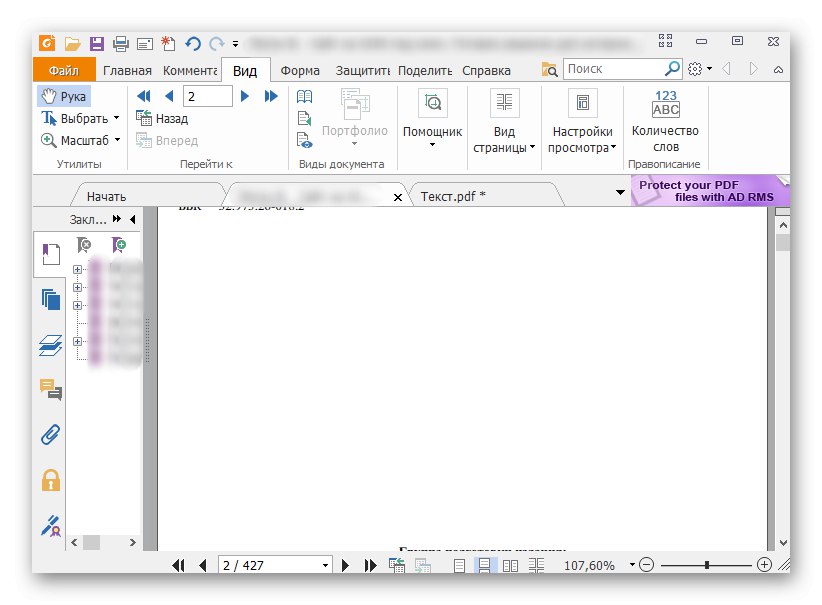822x605 pixels.
Task: Jump to first page in status bar
Action: [178, 565]
